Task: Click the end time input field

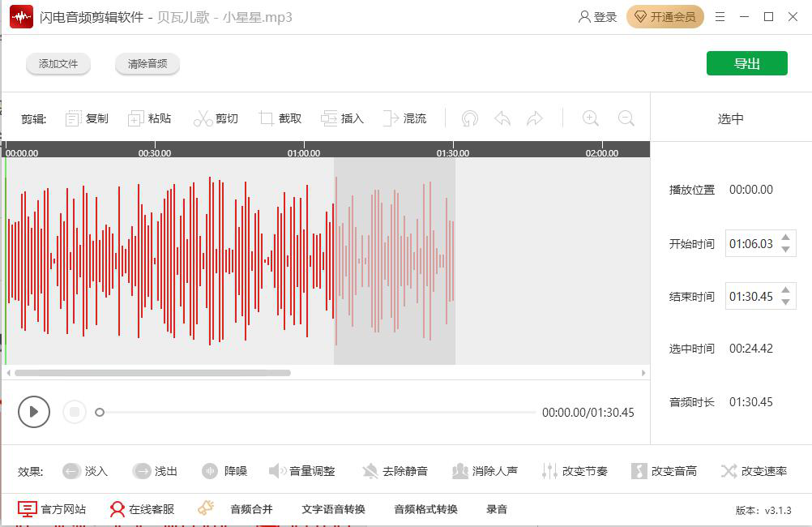Action: coord(750,297)
